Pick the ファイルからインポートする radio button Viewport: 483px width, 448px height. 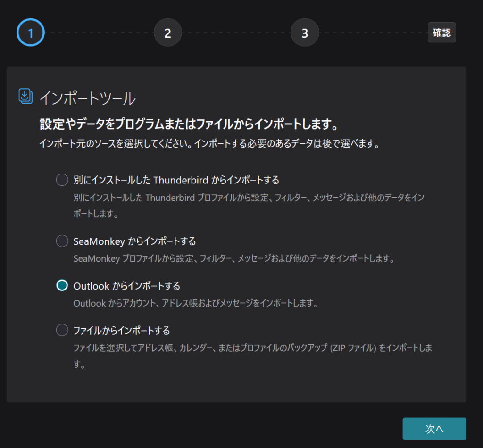pyautogui.click(x=62, y=330)
